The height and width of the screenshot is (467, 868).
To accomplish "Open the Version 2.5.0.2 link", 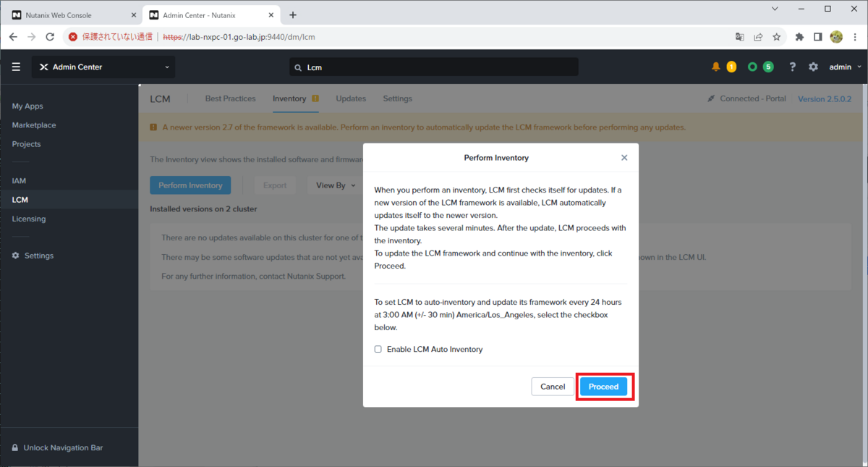I will [x=825, y=99].
